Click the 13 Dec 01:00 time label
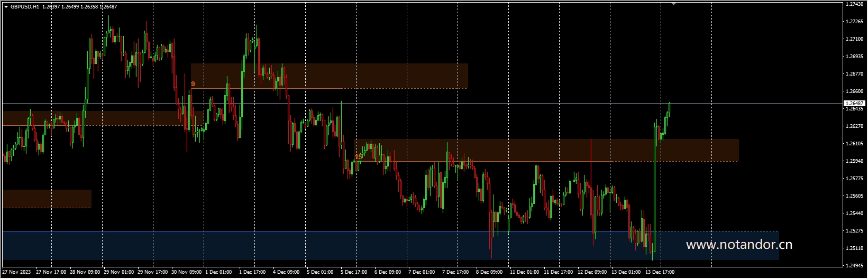This screenshot has height=279, width=868. [627, 273]
